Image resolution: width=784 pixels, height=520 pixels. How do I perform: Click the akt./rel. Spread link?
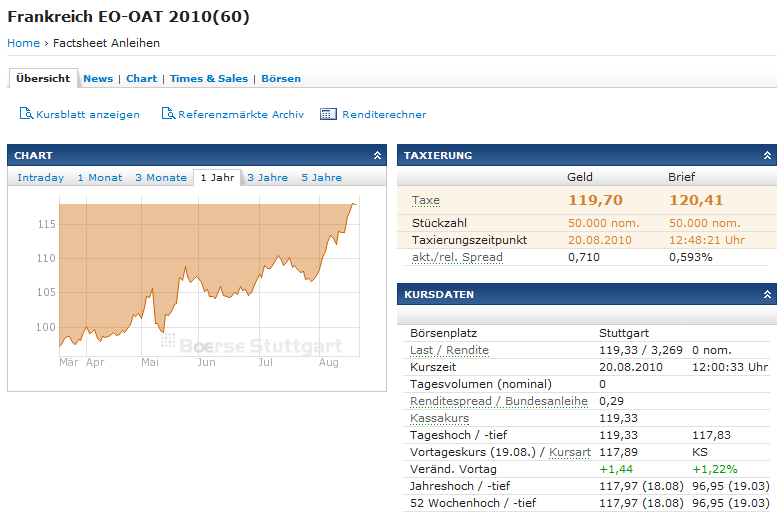coord(457,257)
